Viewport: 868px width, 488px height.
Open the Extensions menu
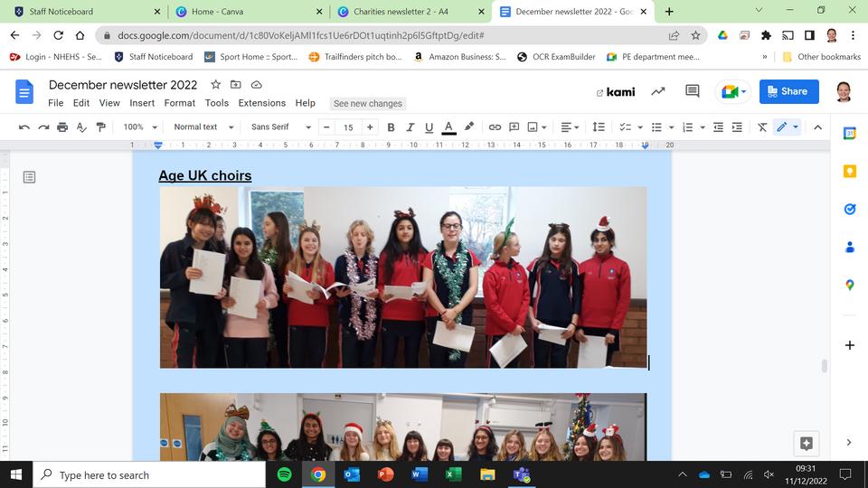pos(262,103)
